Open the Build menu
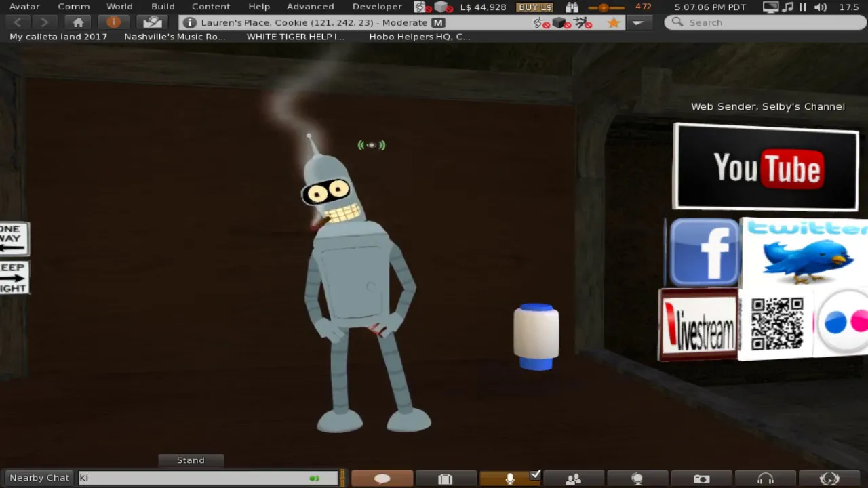Screen dimensions: 868x488 [163, 7]
